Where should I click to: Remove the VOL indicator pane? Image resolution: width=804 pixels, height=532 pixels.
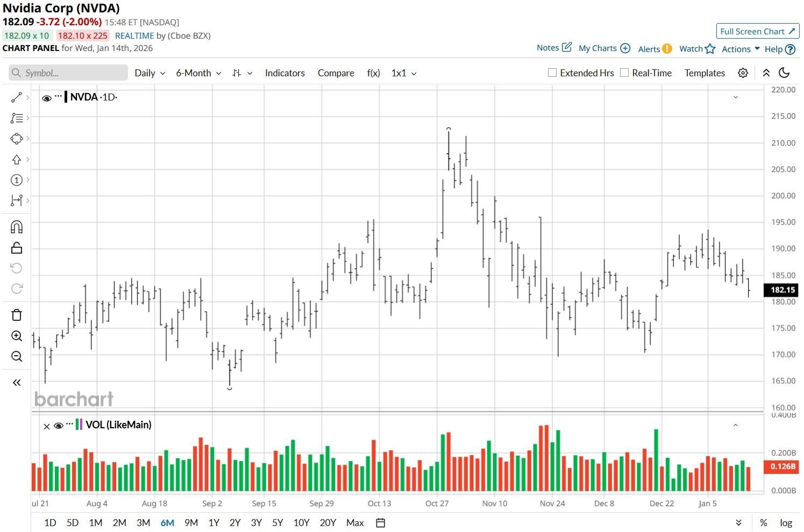[x=47, y=426]
